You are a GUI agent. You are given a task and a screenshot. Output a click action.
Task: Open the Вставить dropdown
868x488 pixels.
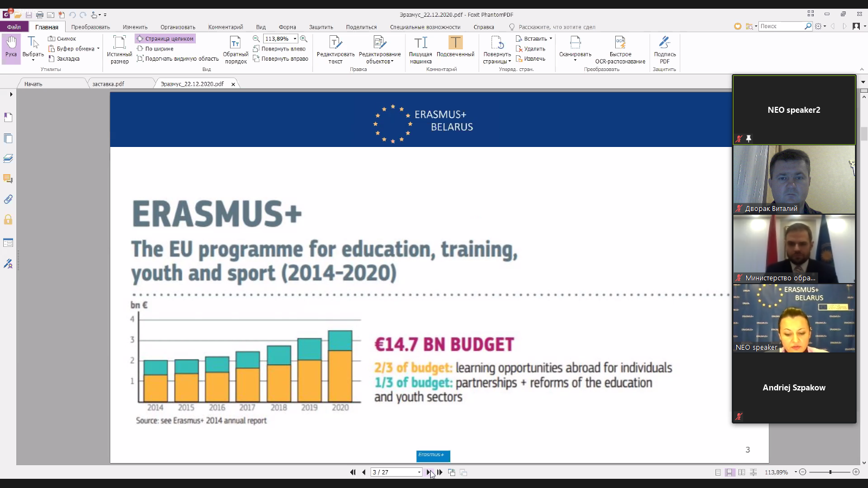[551, 38]
